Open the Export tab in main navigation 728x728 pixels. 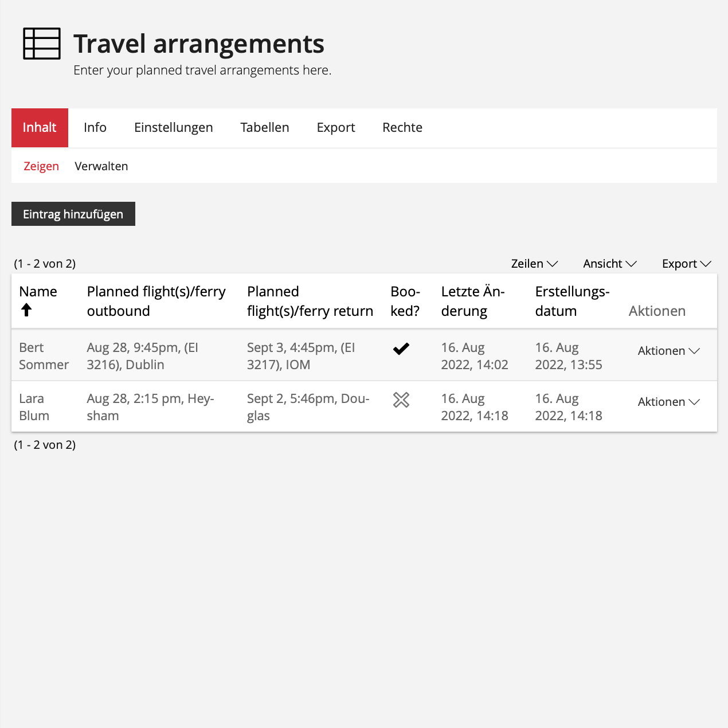click(335, 128)
